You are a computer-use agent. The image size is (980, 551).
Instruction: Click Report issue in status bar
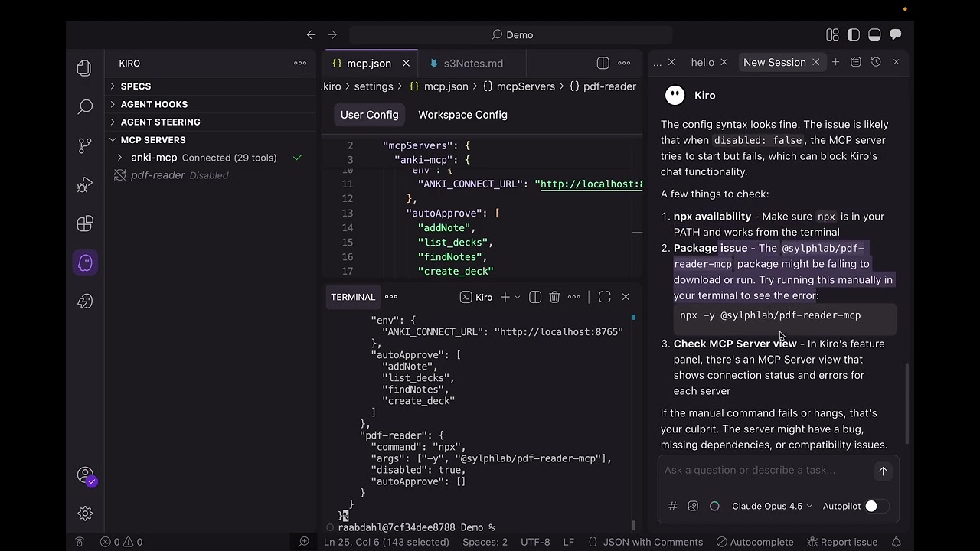[841, 542]
